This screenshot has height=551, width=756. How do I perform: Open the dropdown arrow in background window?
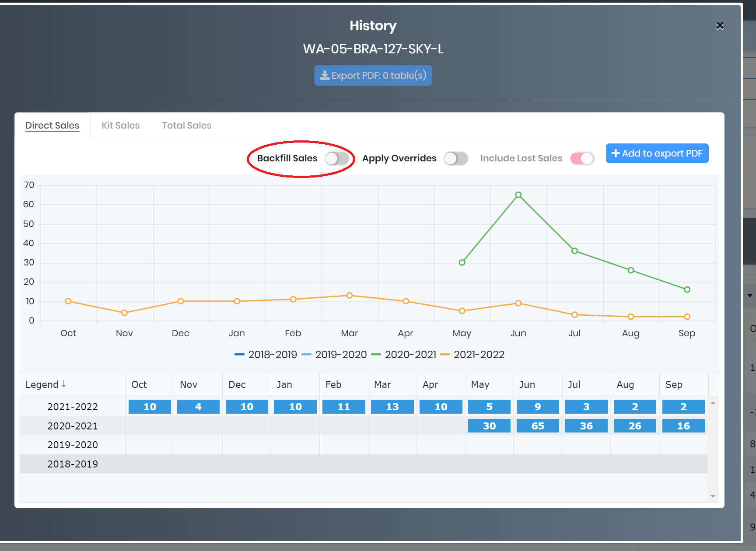coord(750,296)
